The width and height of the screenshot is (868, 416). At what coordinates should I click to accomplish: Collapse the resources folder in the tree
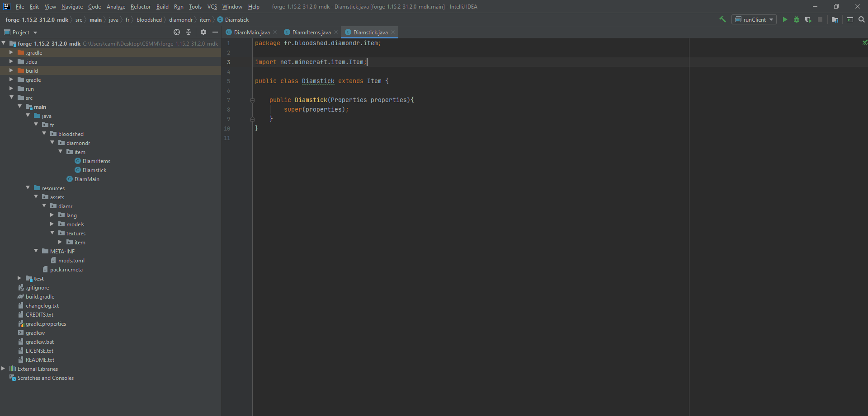(x=28, y=188)
